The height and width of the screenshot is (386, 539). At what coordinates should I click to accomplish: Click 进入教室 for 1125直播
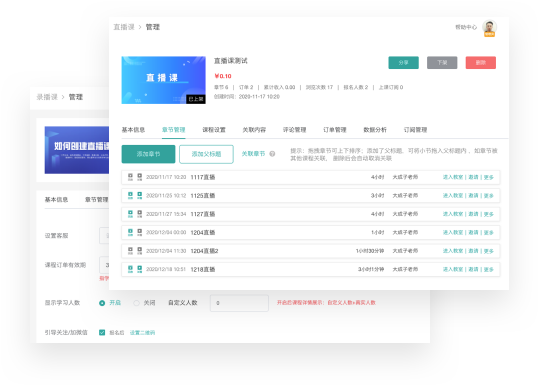coord(453,196)
